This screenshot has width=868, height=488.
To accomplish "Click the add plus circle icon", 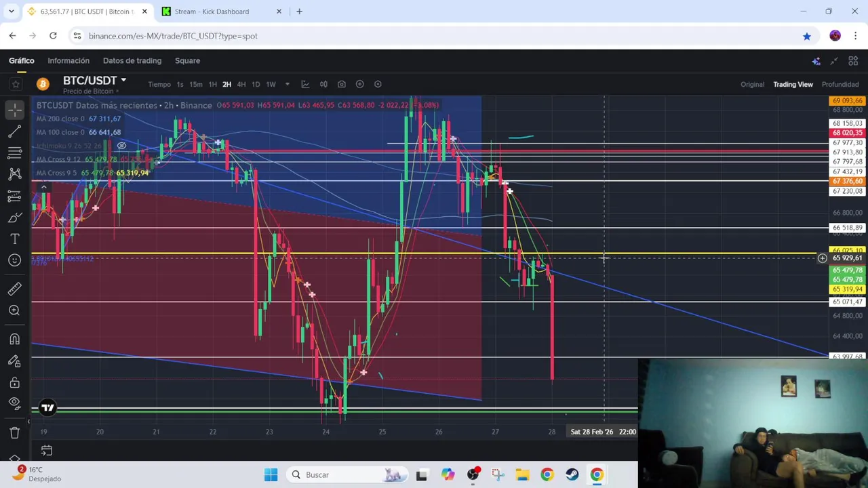I will pyautogui.click(x=360, y=84).
